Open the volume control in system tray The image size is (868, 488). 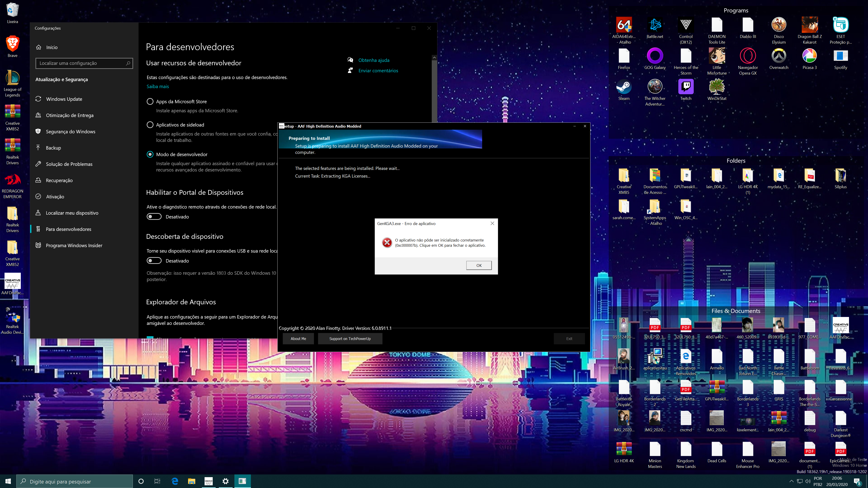(808, 481)
